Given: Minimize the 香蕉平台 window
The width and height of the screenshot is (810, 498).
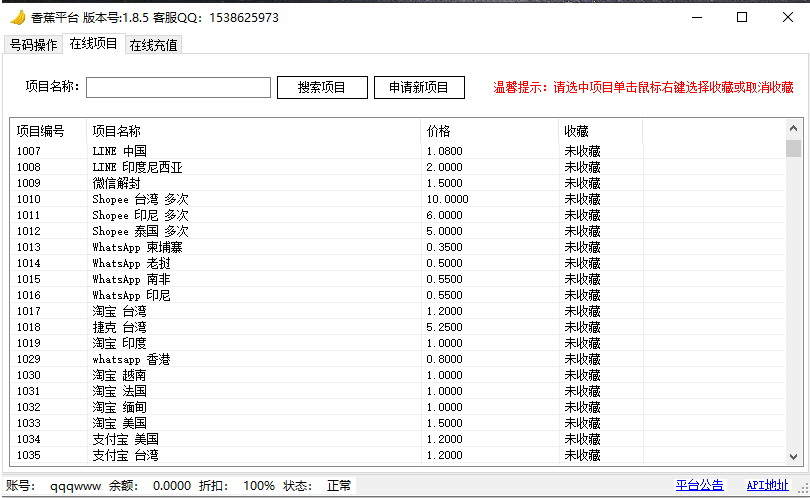Looking at the screenshot, I should [697, 18].
